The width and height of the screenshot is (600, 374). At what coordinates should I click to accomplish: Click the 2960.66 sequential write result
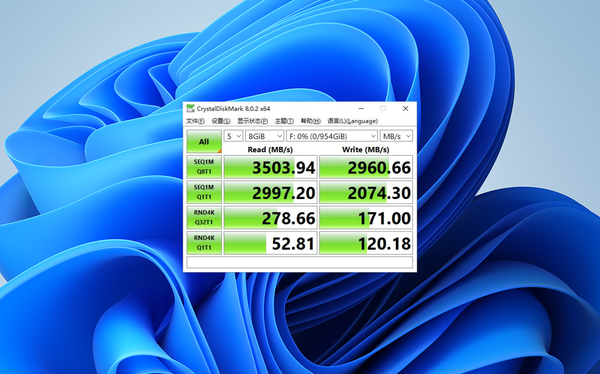(x=366, y=167)
